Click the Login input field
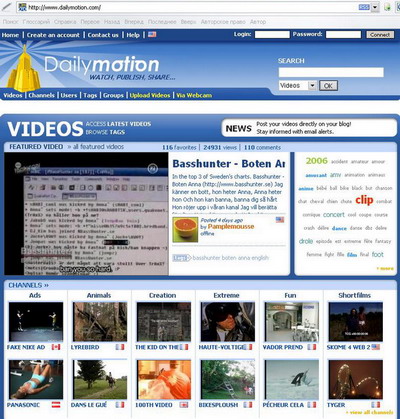Screen dimensions: 400x419 pos(272,34)
